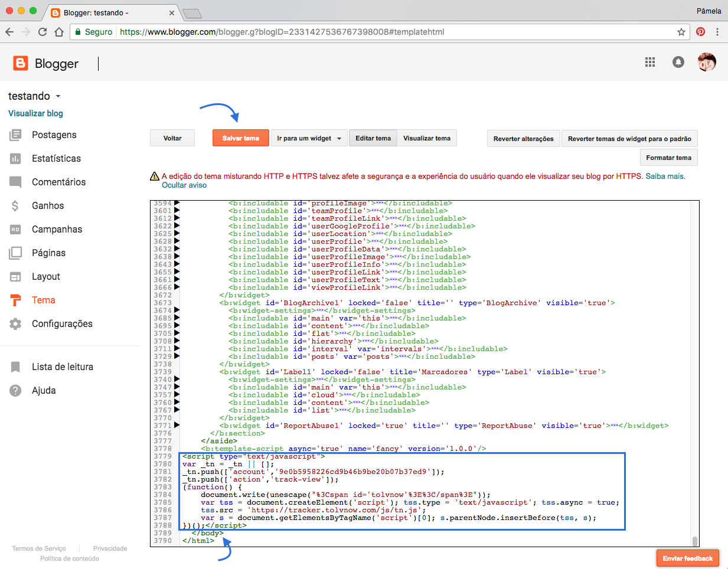The width and height of the screenshot is (728, 569).
Task: Expand code fold at line 3674
Action: [x=177, y=310]
